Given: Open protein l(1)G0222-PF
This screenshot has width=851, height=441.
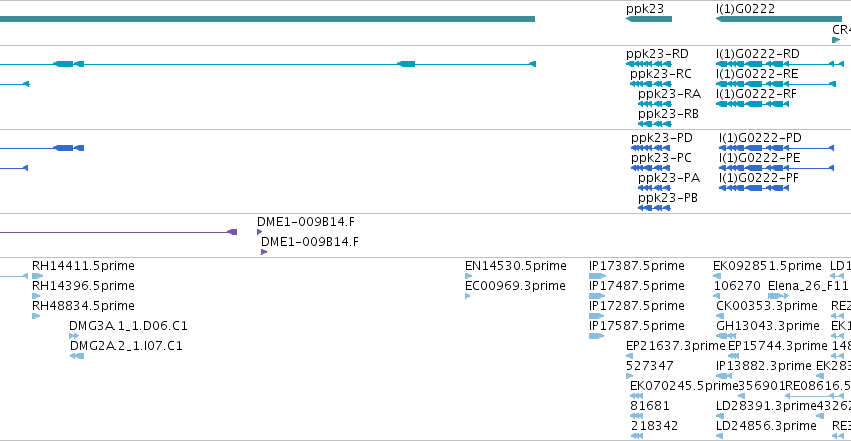Looking at the screenshot, I should [754, 188].
